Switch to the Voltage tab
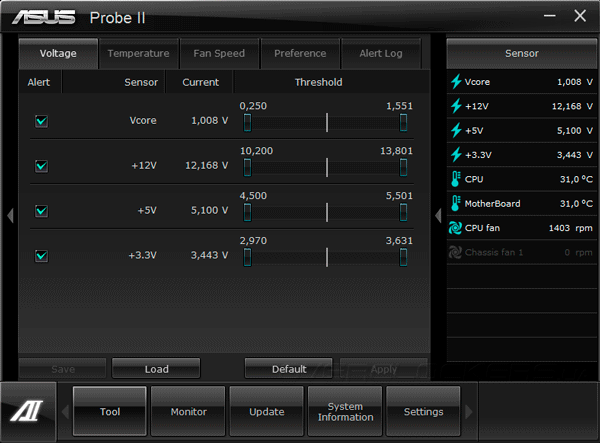600x443 pixels. pyautogui.click(x=58, y=54)
